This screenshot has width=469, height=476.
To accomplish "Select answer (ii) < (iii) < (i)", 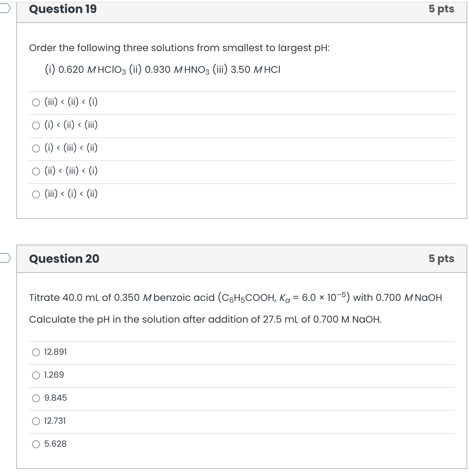I will pos(35,171).
